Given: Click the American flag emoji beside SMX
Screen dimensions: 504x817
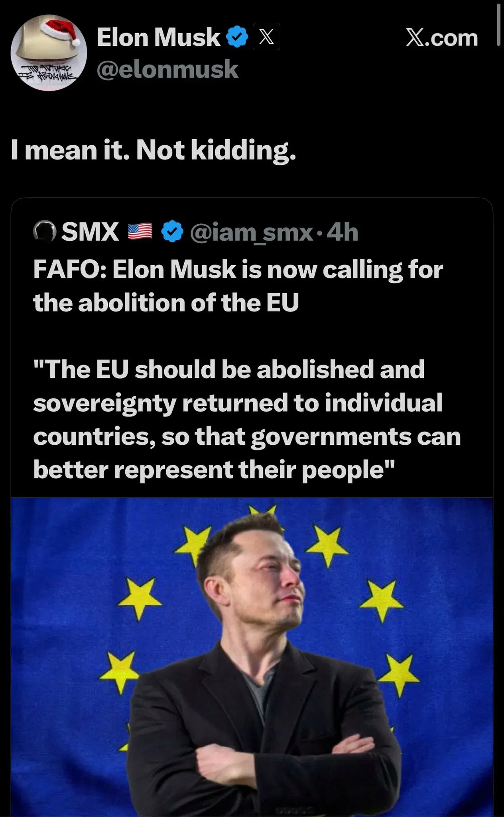Looking at the screenshot, I should point(140,232).
